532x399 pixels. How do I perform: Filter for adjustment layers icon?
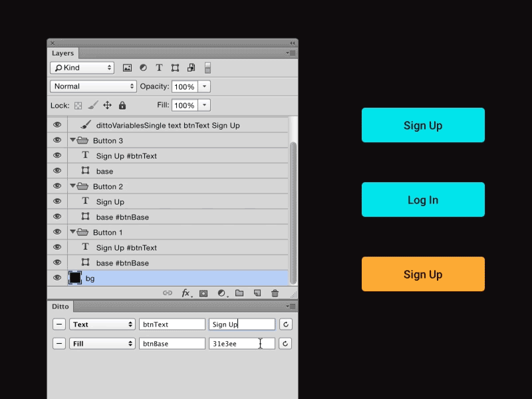143,68
